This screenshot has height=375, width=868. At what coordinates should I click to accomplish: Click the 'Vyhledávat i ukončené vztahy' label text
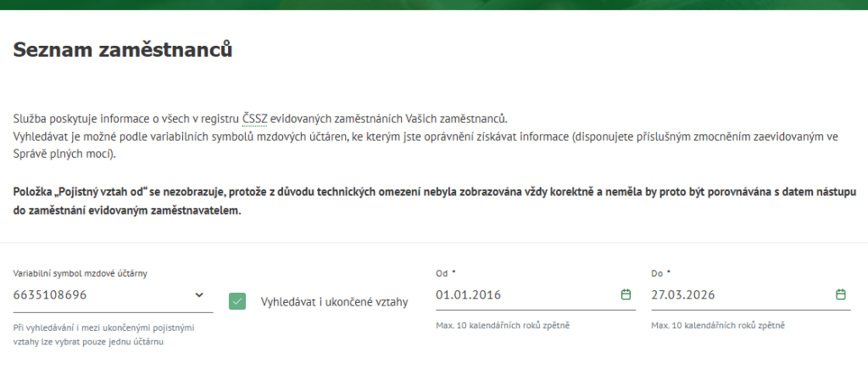click(334, 302)
